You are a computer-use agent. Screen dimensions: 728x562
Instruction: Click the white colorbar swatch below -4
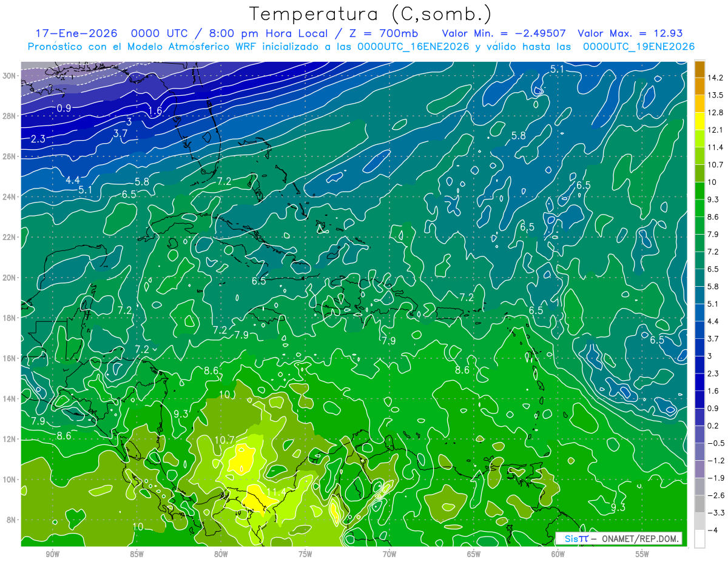coord(699,538)
